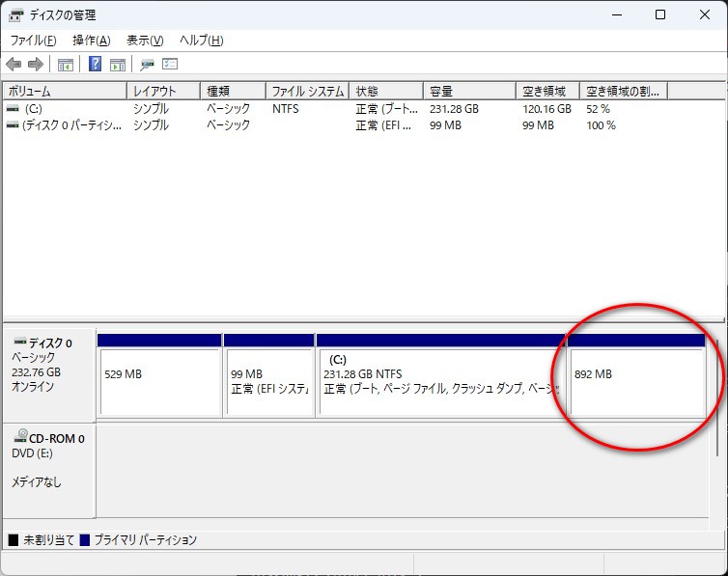The height and width of the screenshot is (576, 728).
Task: Click the black 未割り当て legend swatch
Action: 14,540
